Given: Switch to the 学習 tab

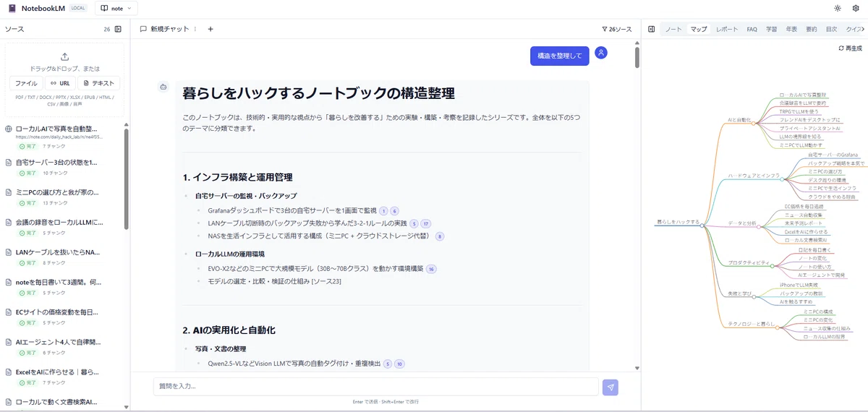Looking at the screenshot, I should click(x=772, y=30).
